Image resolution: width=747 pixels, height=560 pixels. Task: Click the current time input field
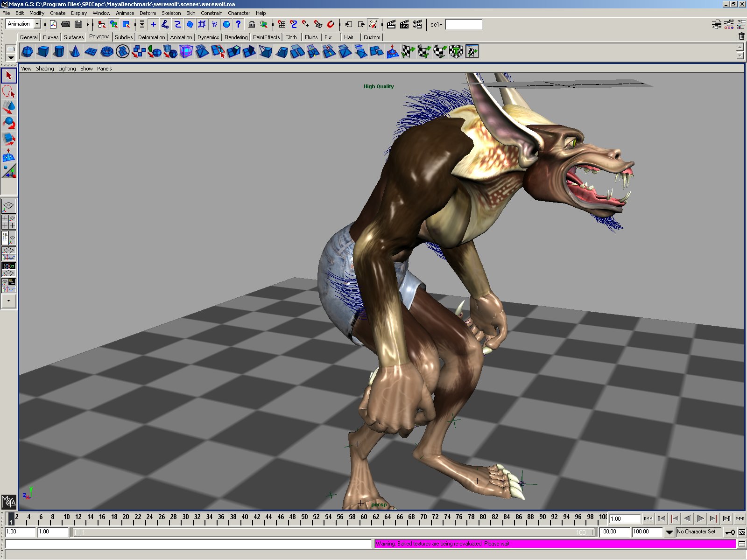pos(625,518)
